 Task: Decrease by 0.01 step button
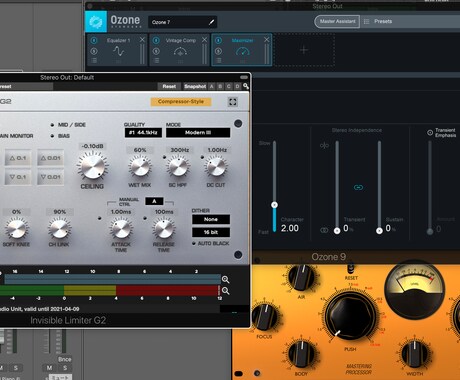coord(50,177)
